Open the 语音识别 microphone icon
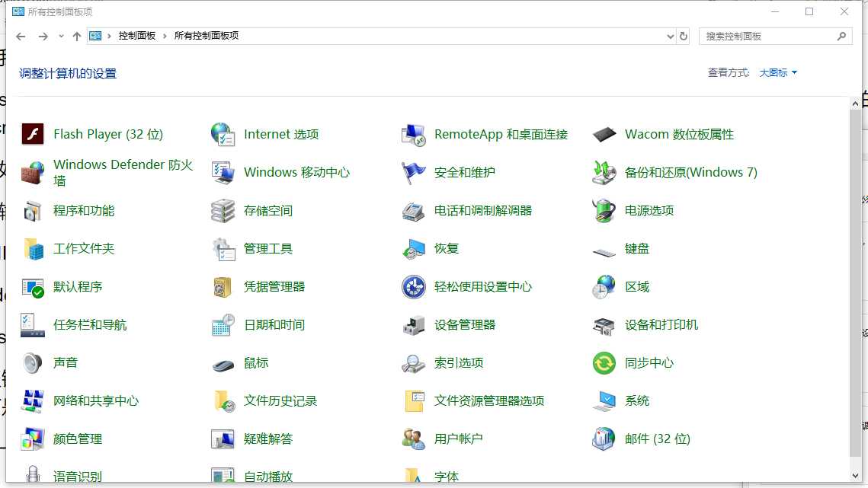 click(x=33, y=474)
